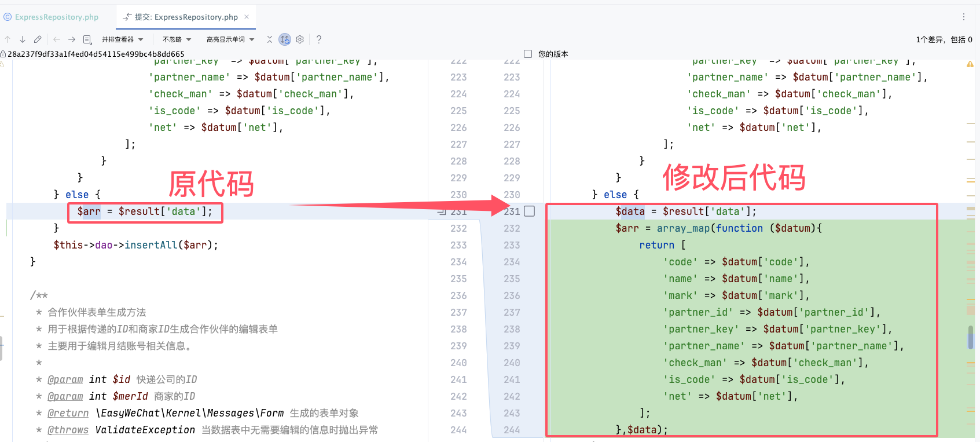
Task: Click the forward arrow for next file
Action: pyautogui.click(x=72, y=39)
